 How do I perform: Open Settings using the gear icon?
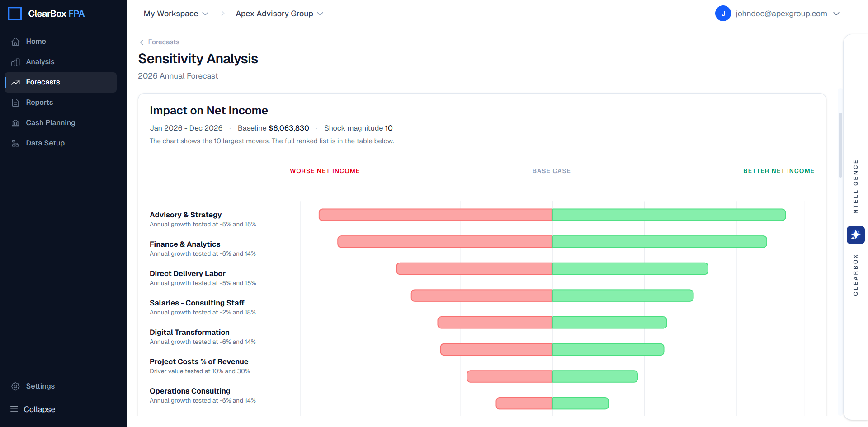tap(15, 386)
